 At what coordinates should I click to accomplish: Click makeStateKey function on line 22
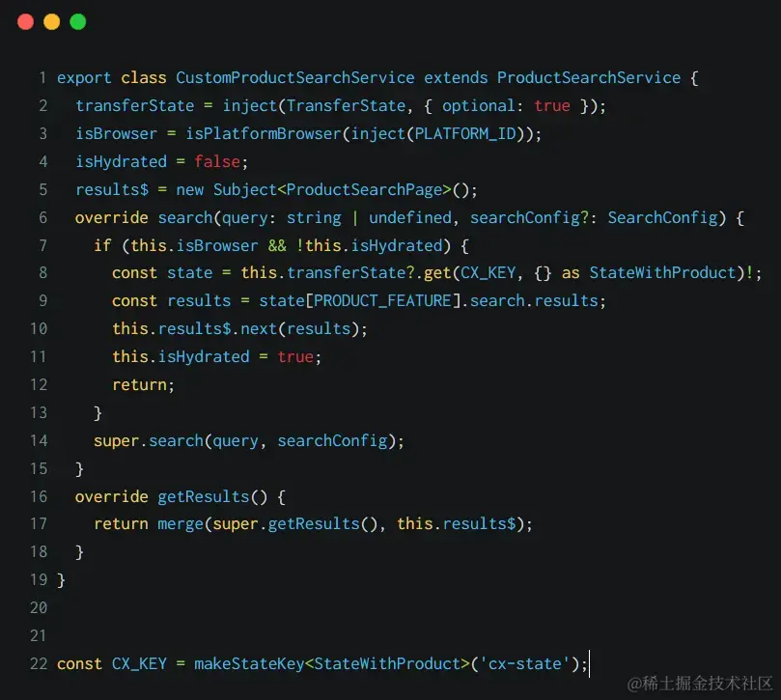point(249,664)
